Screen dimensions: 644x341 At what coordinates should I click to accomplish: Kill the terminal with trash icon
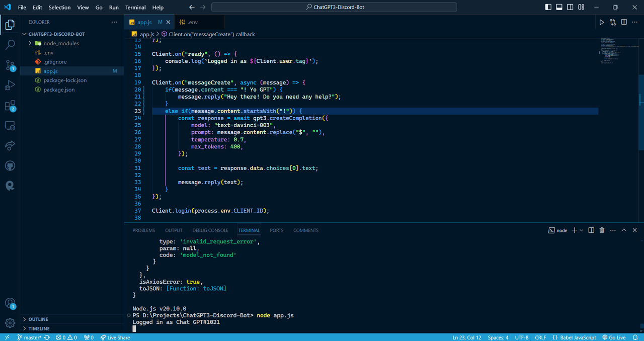[602, 230]
